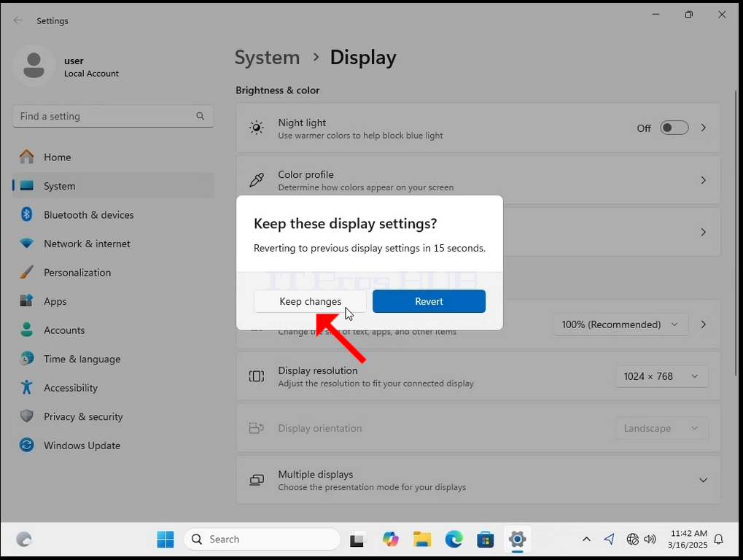This screenshot has height=560, width=743.
Task: Show hidden tray icons chevron
Action: tap(586, 539)
